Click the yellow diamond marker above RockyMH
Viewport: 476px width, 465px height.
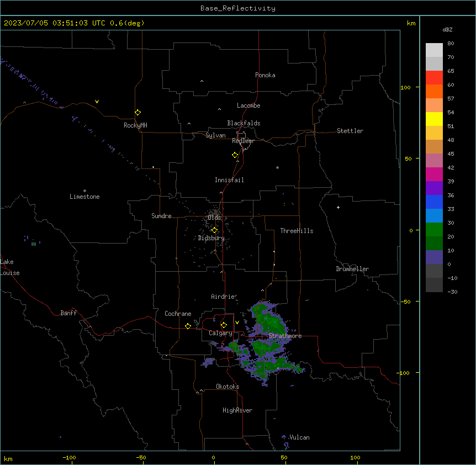[x=138, y=112]
